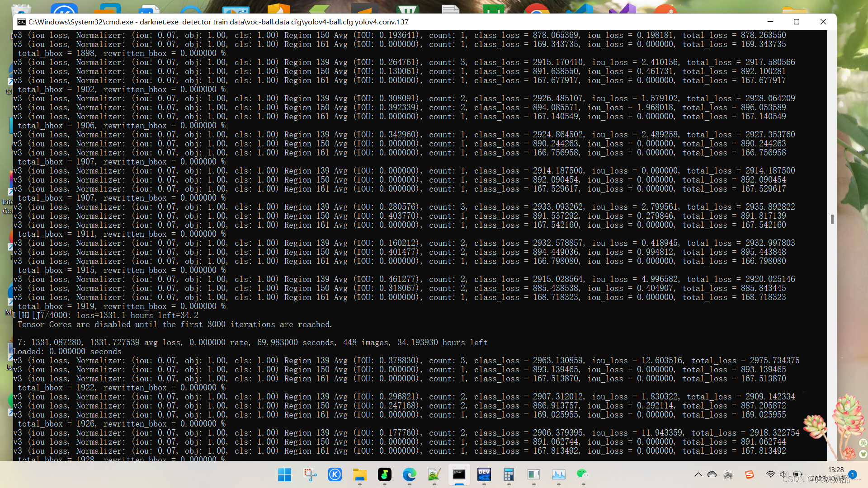Click the console vertical scrollbar thumb
The image size is (868, 488).
click(832, 219)
